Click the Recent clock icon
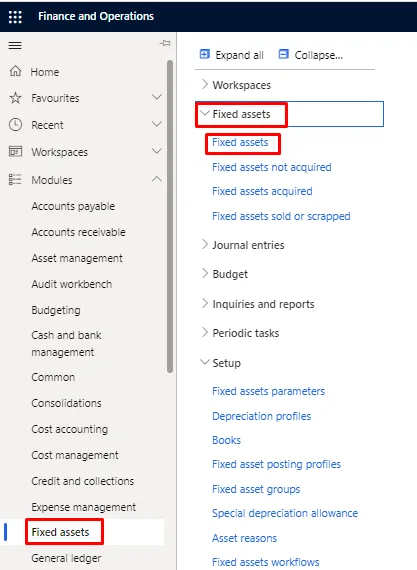This screenshot has width=417, height=570. 15,125
